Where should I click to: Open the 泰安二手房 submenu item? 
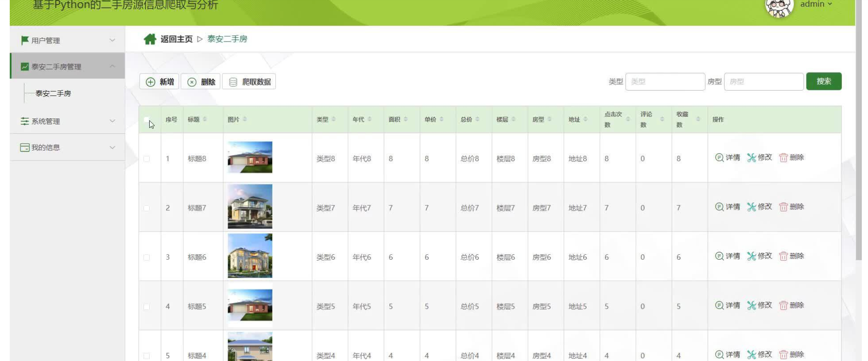(x=53, y=93)
